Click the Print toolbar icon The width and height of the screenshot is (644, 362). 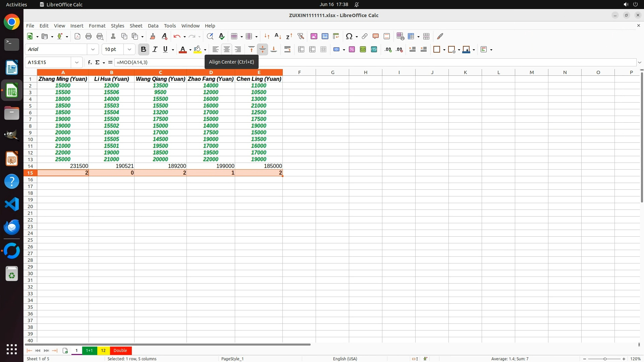coord(89,36)
